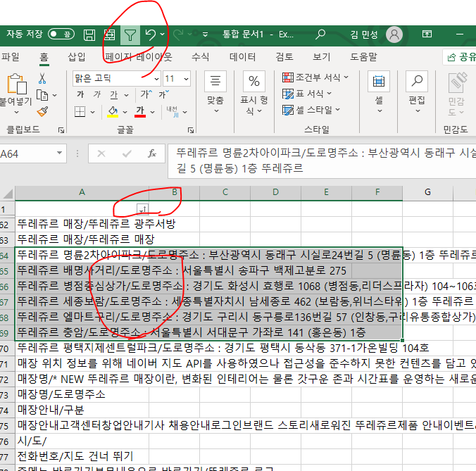This screenshot has width=476, height=471.
Task: Open the 파일 menu tab
Action: [10, 57]
